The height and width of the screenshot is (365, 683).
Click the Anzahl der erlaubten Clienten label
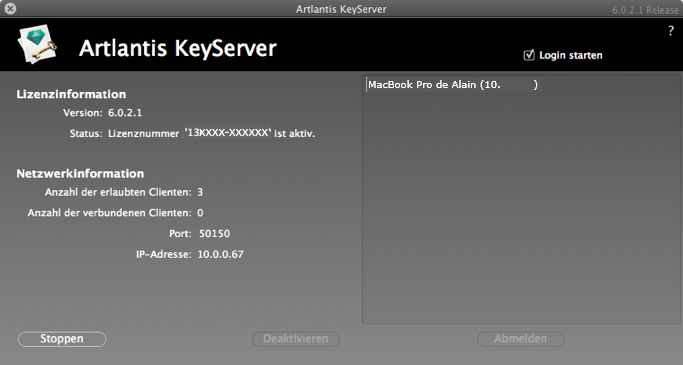[x=118, y=192]
